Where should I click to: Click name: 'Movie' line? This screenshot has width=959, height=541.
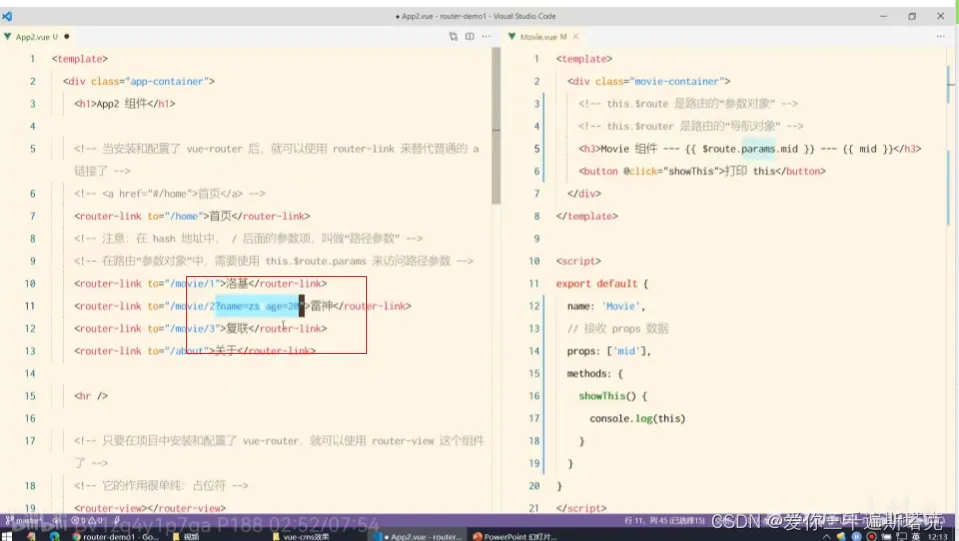[x=606, y=306]
